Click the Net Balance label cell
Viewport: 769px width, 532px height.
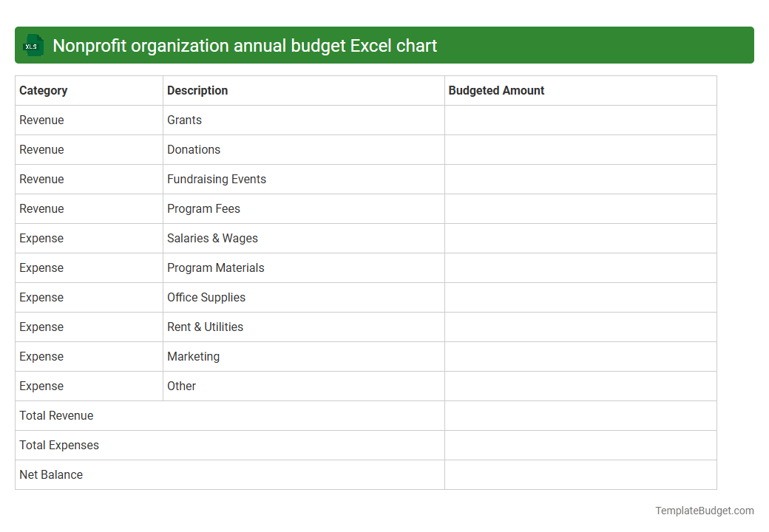pyautogui.click(x=51, y=474)
